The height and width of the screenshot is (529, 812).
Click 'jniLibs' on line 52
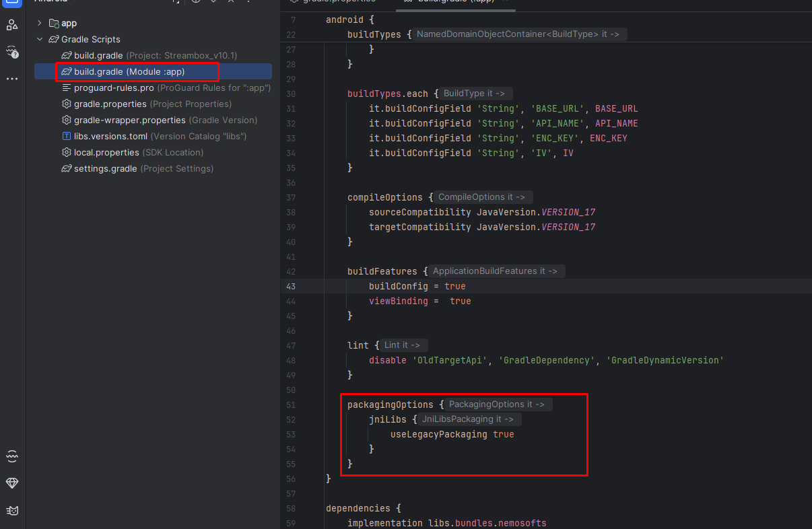[388, 419]
